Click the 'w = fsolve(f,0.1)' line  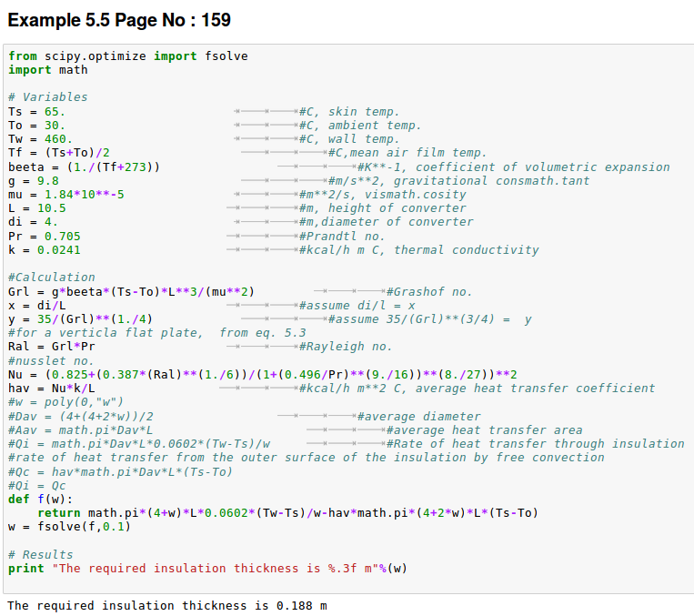[69, 527]
